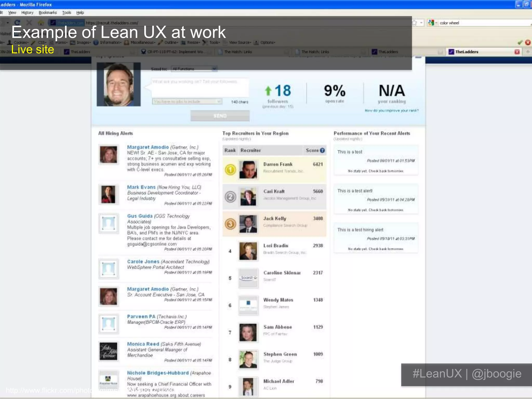Reload the page with the refresh icon
Image resolution: width=532 pixels, height=399 pixels.
(x=17, y=23)
